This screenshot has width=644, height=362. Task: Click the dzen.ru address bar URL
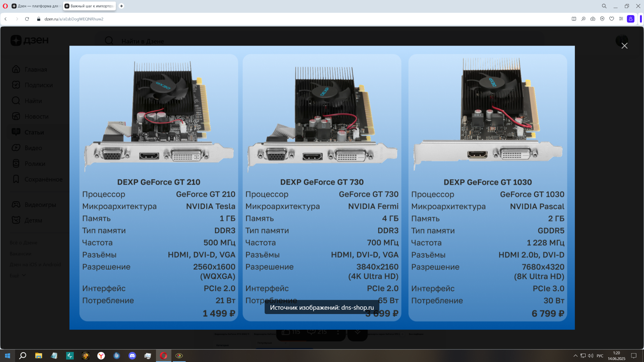tap(74, 19)
